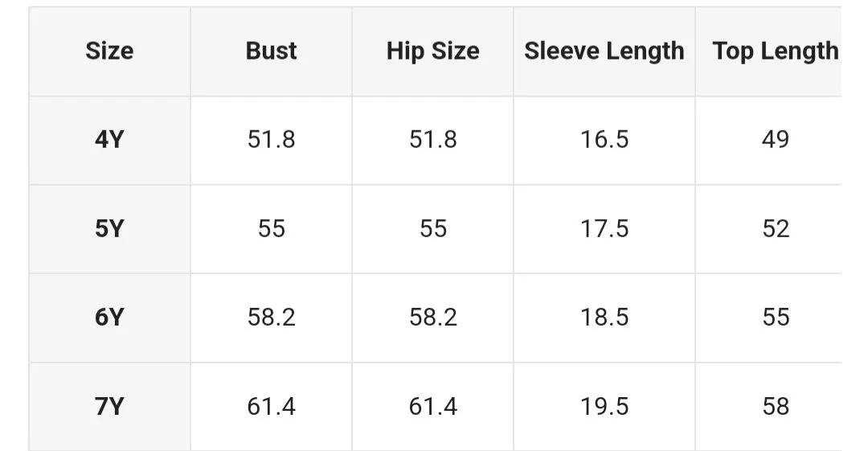Select sleeve length value 17.5
Image resolution: width=868 pixels, height=451 pixels.
click(x=604, y=229)
